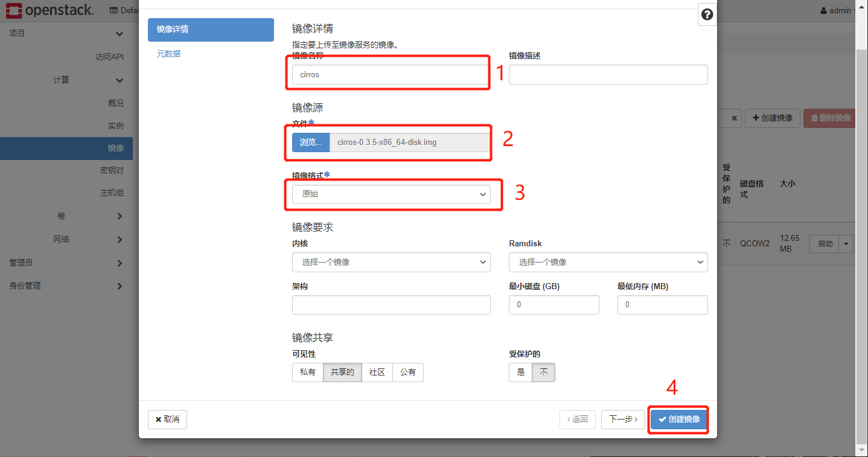
Task: Expand the 网络 sidebar section
Action: tap(62, 238)
